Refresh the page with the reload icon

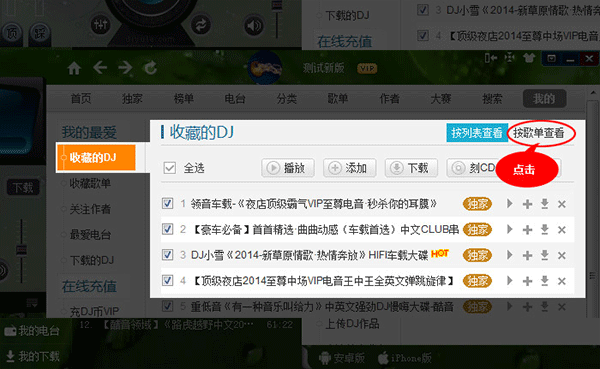150,68
